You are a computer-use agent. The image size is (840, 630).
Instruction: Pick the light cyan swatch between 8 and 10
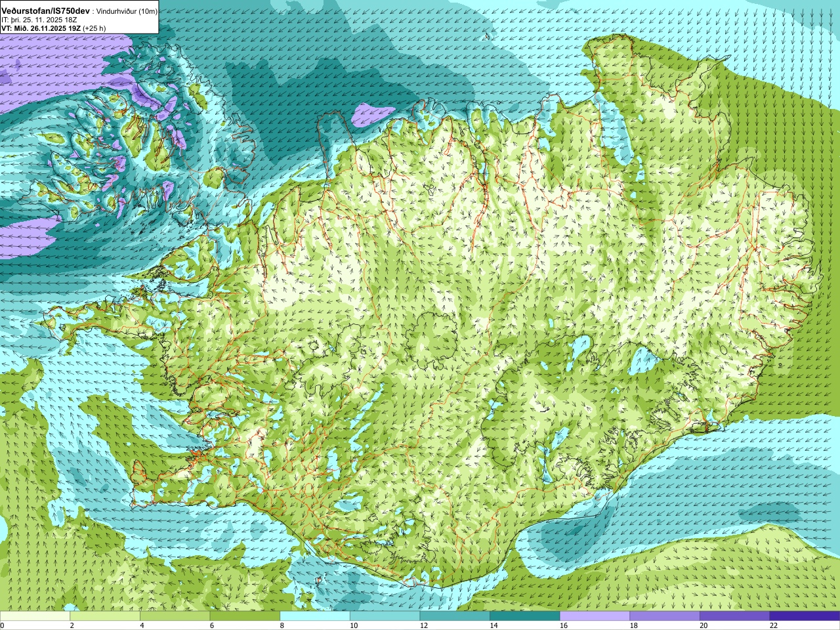point(315,616)
